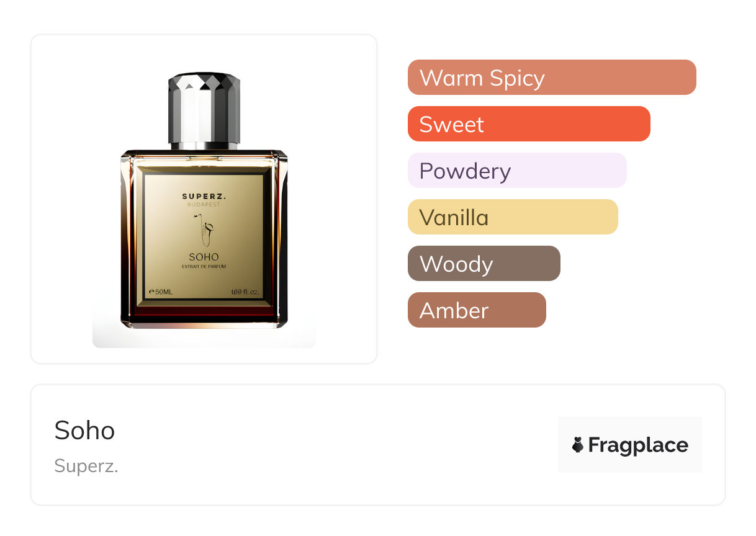Open the Superz. brand name link
756x536 pixels.
pos(86,466)
